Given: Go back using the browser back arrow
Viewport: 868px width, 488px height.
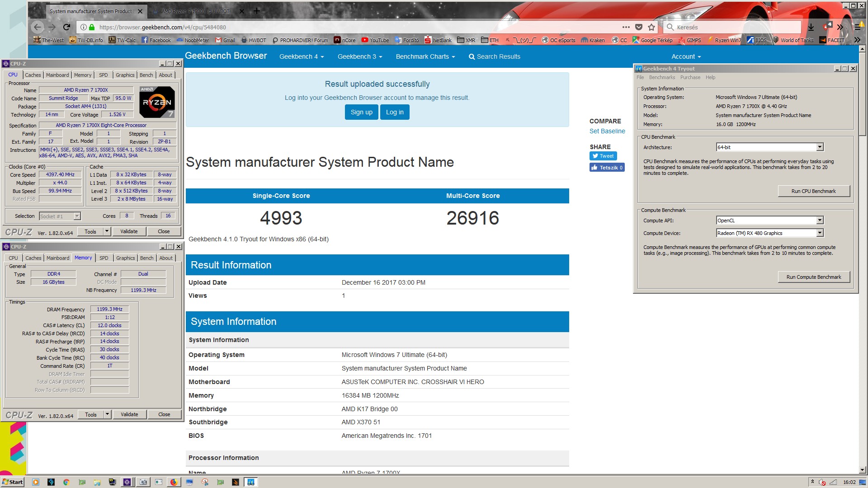Looking at the screenshot, I should coord(38,27).
